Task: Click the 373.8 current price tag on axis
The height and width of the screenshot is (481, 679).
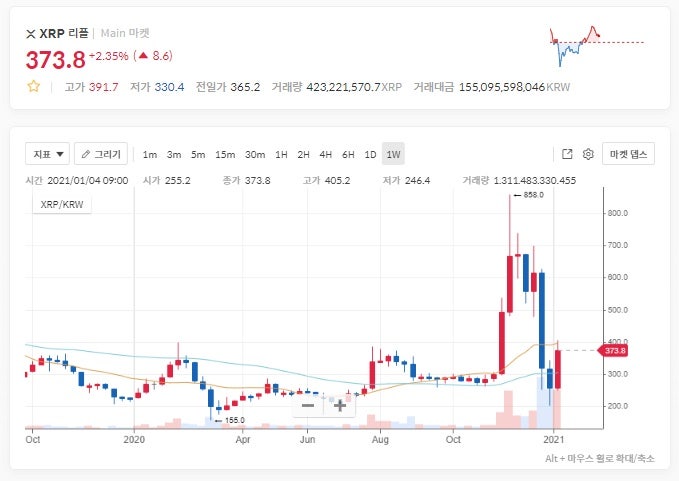Action: (x=613, y=350)
